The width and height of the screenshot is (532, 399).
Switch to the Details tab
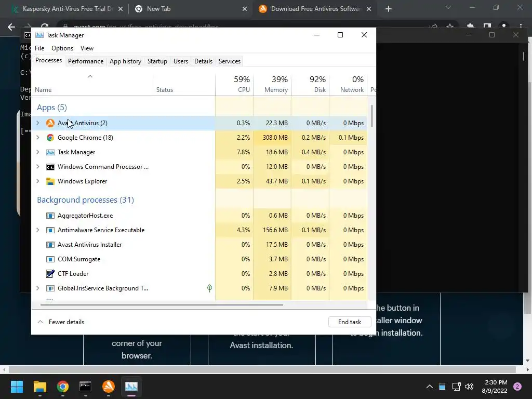click(203, 61)
